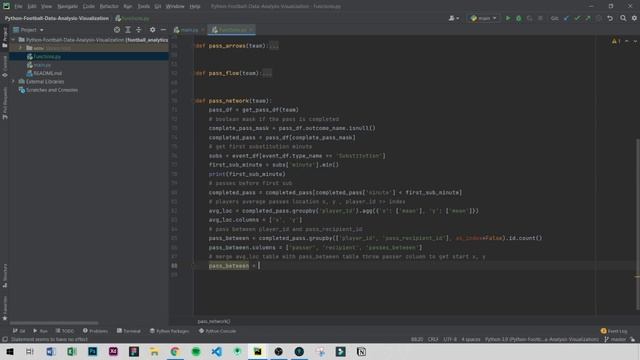The width and height of the screenshot is (640, 360).
Task: Open the Git tool window tab
Action: (19, 331)
